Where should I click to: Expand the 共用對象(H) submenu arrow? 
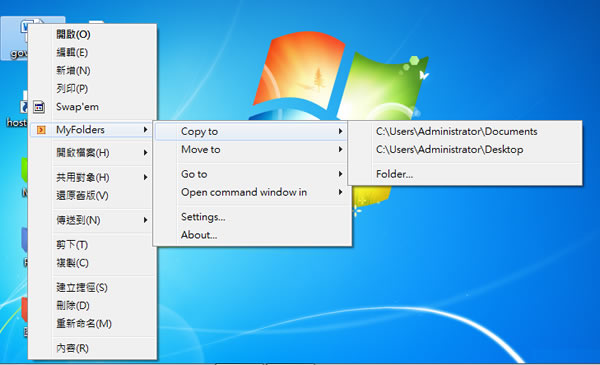click(145, 177)
